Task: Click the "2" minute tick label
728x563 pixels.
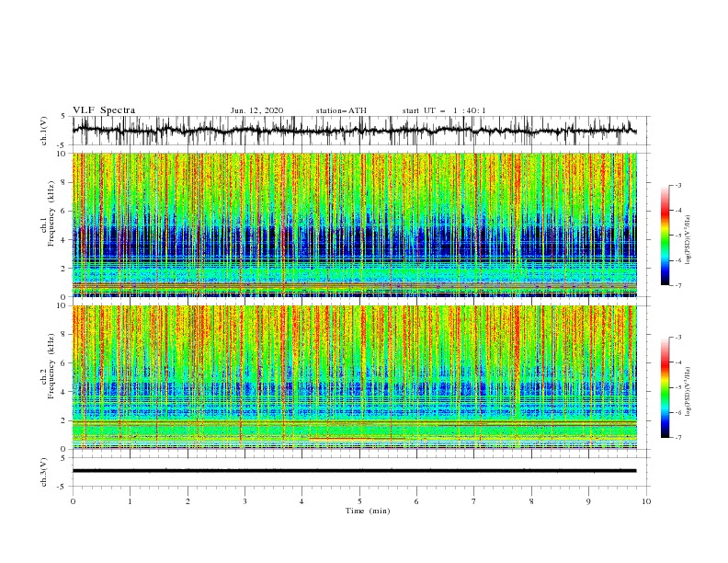Action: (x=188, y=501)
